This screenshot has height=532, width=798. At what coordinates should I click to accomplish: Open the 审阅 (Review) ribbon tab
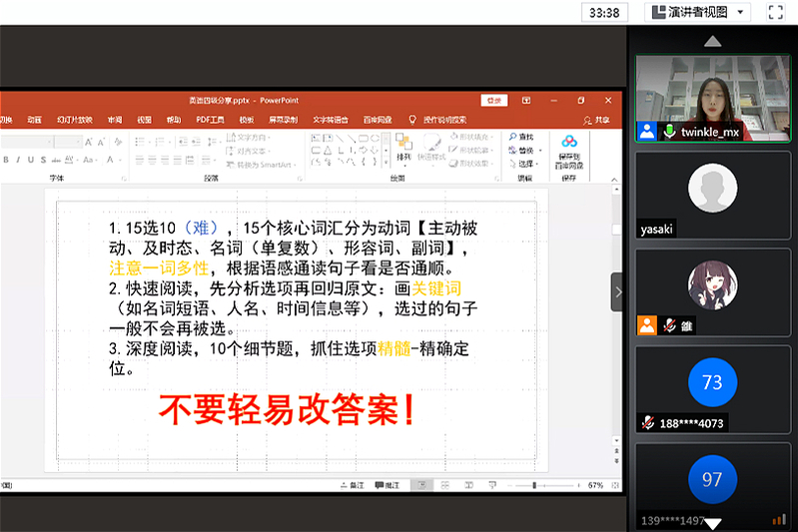pos(115,120)
